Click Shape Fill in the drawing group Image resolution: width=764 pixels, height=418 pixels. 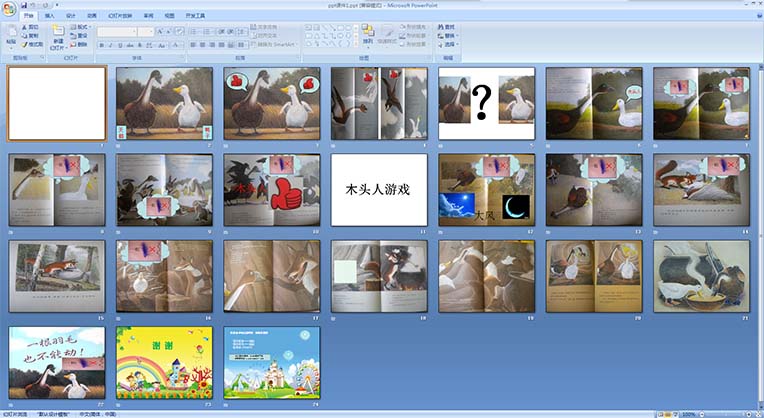click(413, 27)
